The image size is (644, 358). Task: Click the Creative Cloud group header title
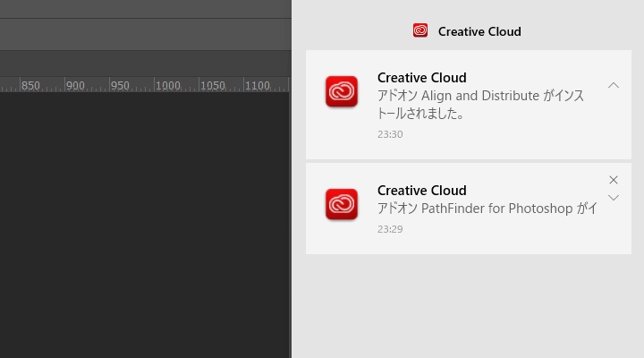(x=479, y=31)
